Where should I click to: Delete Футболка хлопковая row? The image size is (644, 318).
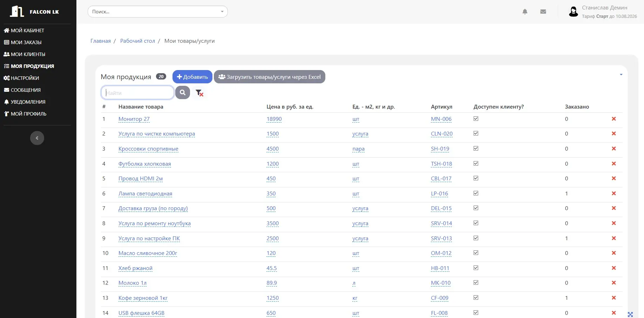point(614,164)
